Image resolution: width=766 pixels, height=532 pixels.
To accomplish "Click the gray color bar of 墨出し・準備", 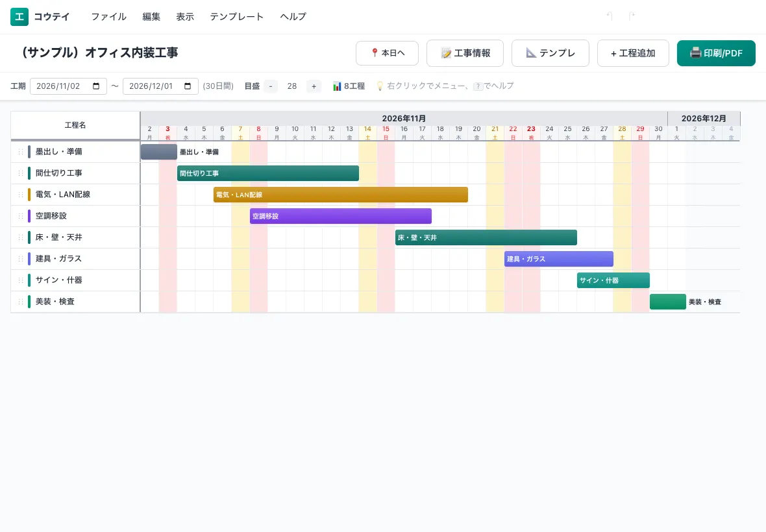I will [29, 152].
